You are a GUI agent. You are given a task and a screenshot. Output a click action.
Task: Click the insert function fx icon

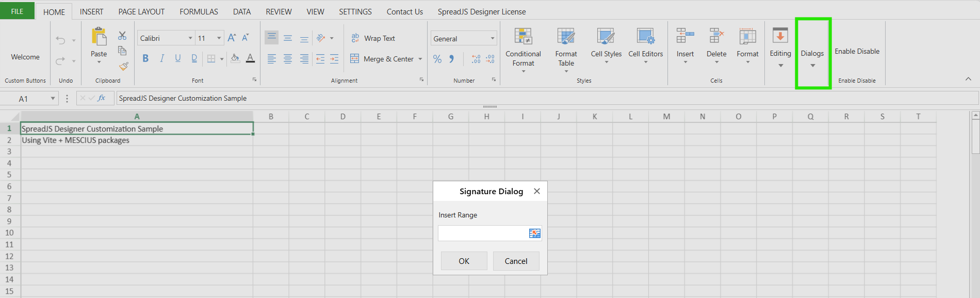click(102, 98)
